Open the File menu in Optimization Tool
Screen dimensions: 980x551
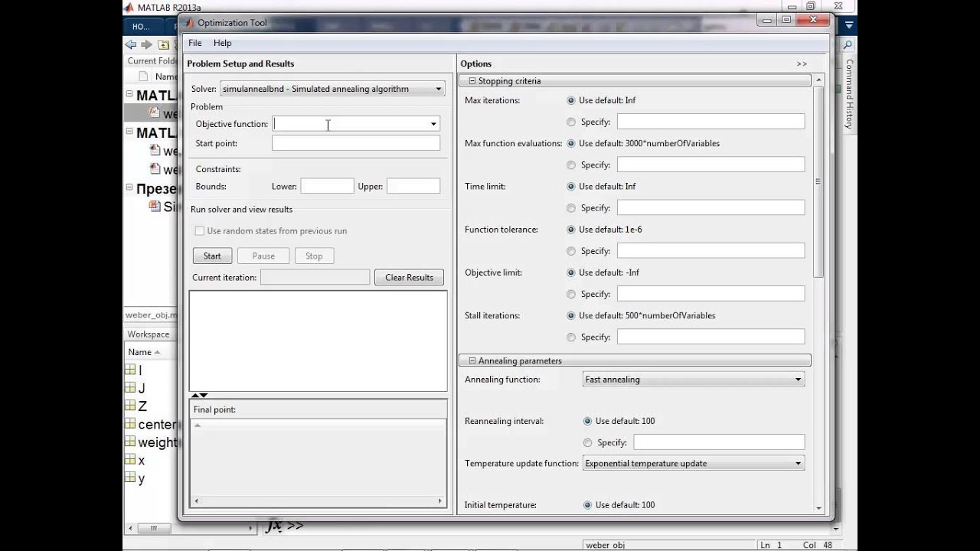195,43
